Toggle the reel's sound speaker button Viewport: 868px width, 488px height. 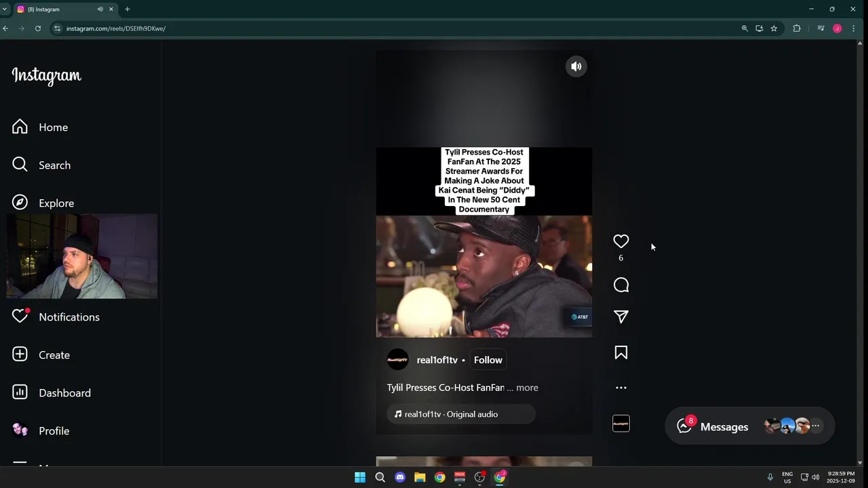[x=576, y=66]
